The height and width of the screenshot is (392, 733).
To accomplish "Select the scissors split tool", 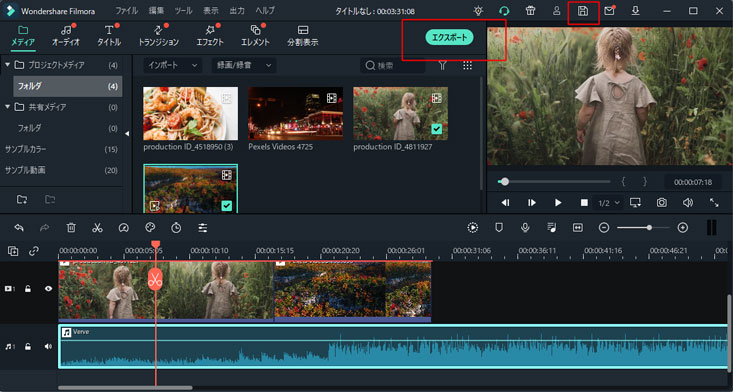I will (x=97, y=228).
